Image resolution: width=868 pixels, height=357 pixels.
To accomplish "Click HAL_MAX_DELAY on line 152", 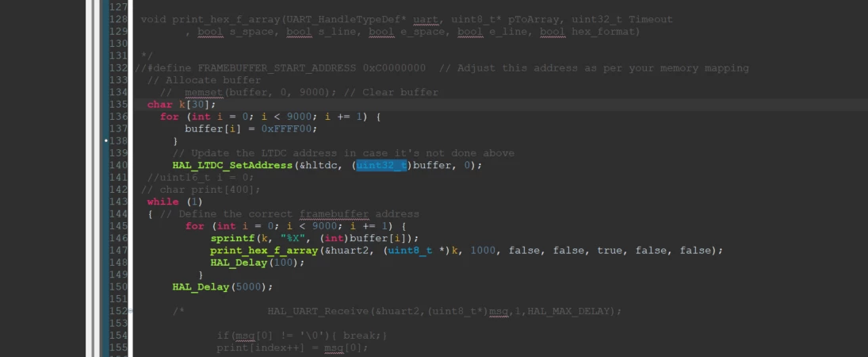I will [x=570, y=312].
